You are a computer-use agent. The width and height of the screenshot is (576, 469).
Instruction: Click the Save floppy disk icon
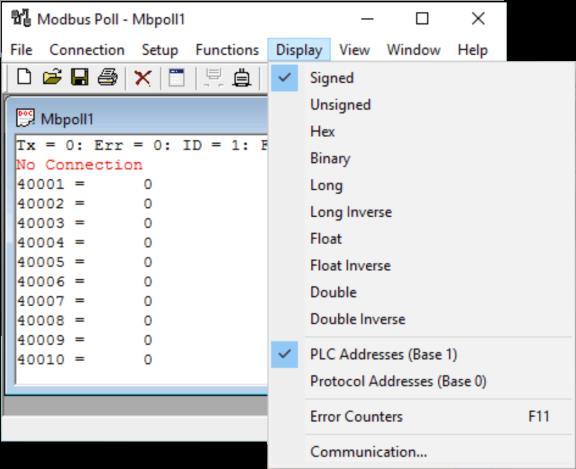[x=80, y=77]
